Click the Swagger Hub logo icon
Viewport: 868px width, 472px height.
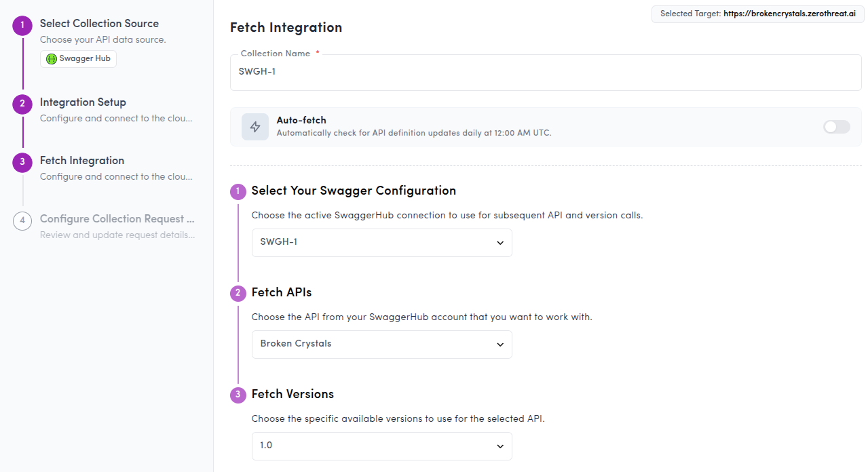(51, 59)
